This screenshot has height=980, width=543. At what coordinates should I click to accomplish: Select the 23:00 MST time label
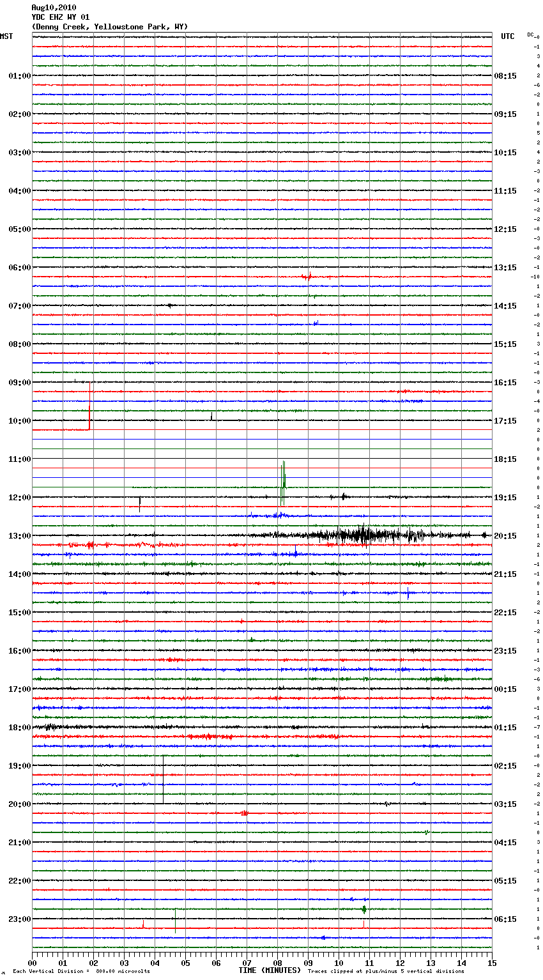pos(20,919)
